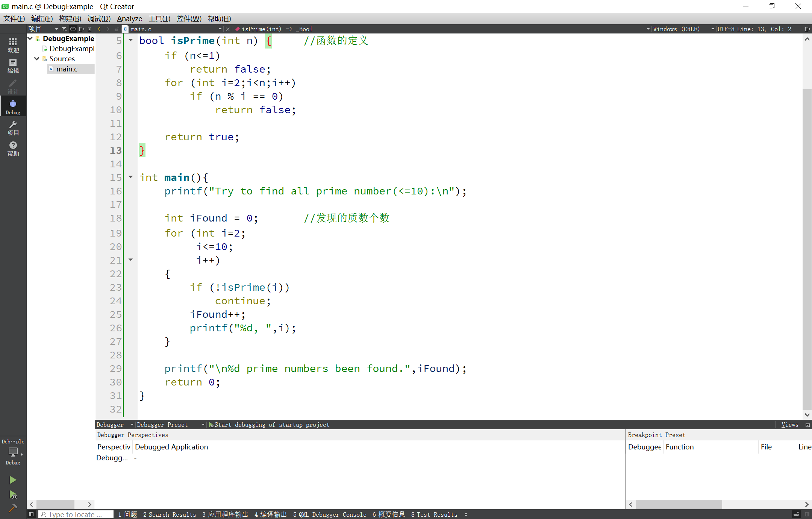812x519 pixels.
Task: Open the 5 QML Debugger Console pane
Action: [330, 514]
